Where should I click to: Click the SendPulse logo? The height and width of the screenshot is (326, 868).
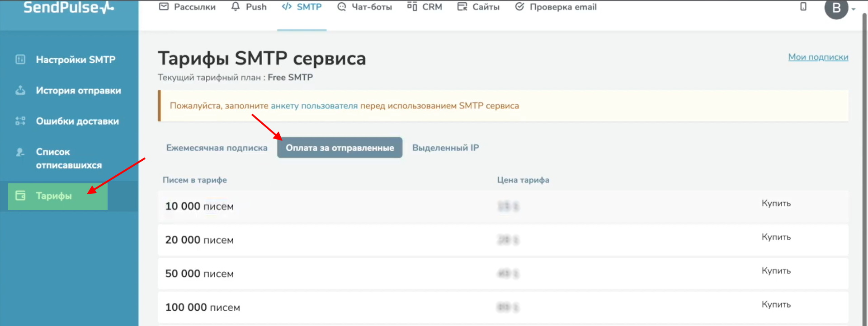point(69,8)
